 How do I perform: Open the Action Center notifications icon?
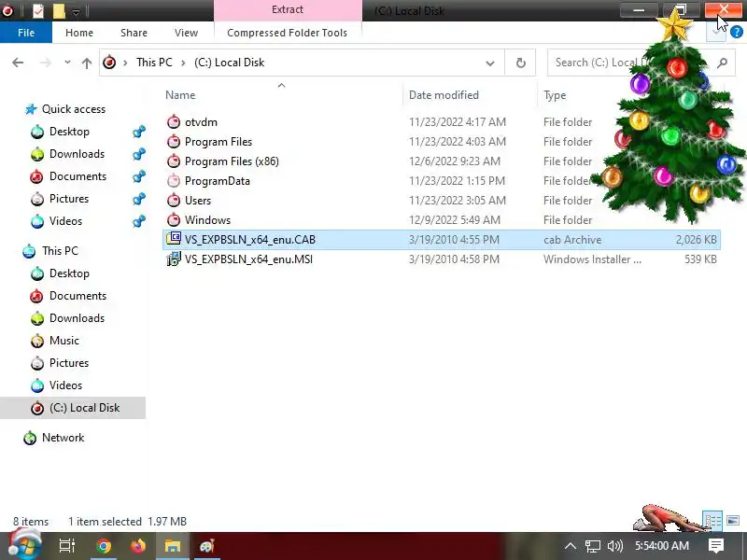click(715, 546)
